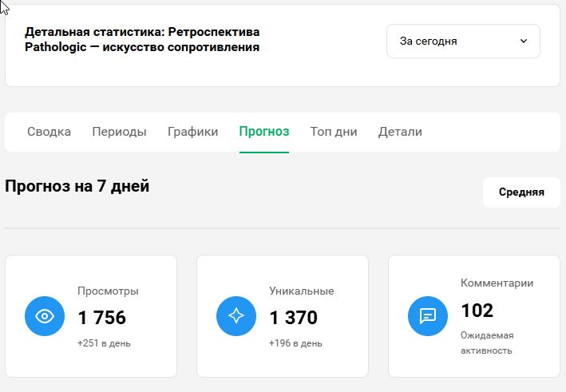Viewport: 566px width, 392px height.
Task: Click the "Ожидаемая активность" caption
Action: click(x=487, y=343)
